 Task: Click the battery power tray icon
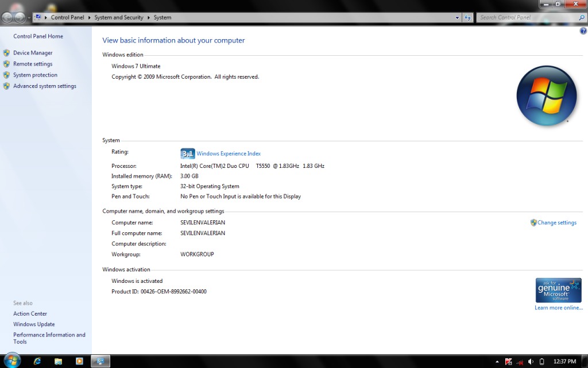[542, 362]
